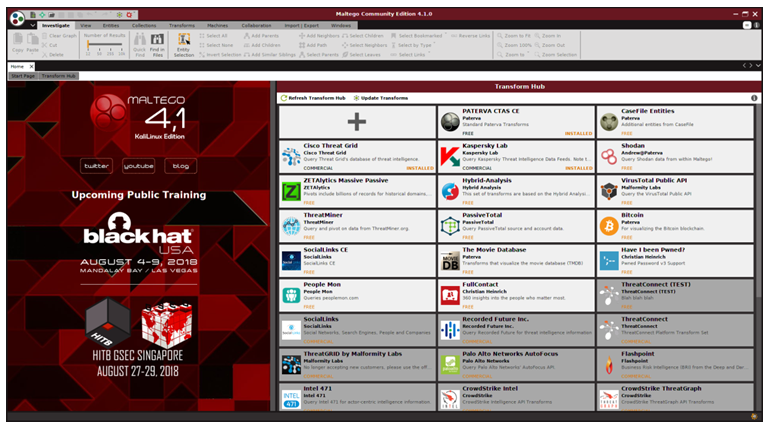Adjust the Number of Results slider

pyautogui.click(x=104, y=46)
